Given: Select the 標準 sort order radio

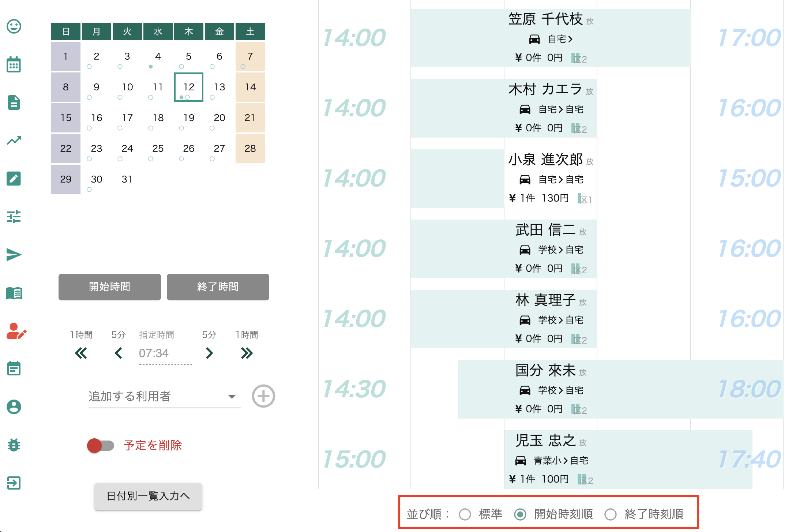Looking at the screenshot, I should [465, 514].
